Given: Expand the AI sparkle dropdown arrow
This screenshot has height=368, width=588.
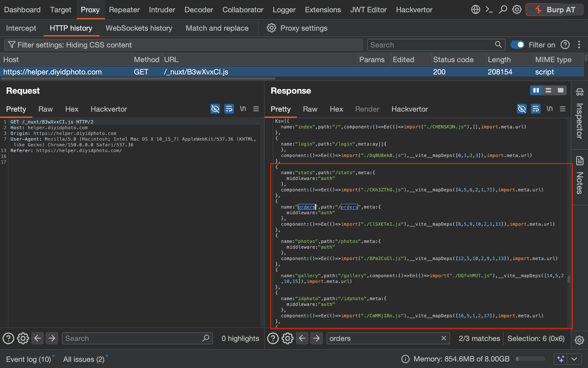Looking at the screenshot, I should click(x=574, y=359).
